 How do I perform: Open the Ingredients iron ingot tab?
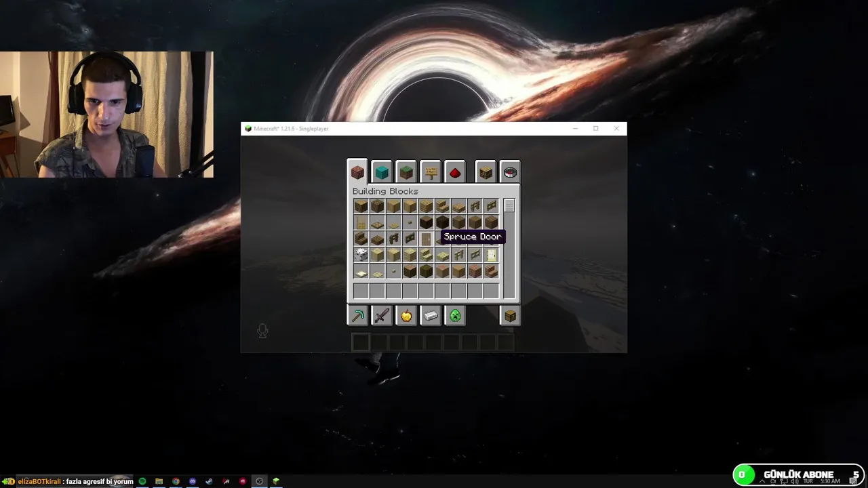[x=431, y=315]
